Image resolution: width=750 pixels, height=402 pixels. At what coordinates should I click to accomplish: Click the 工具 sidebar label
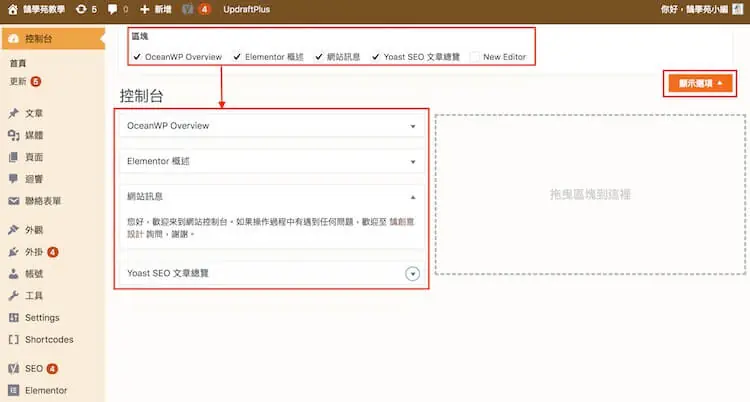34,296
